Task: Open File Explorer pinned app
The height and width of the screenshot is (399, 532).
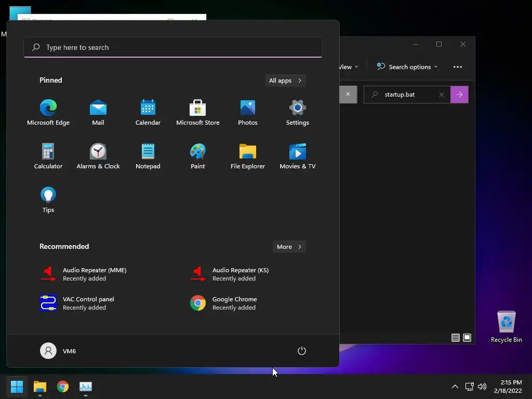Action: tap(248, 156)
